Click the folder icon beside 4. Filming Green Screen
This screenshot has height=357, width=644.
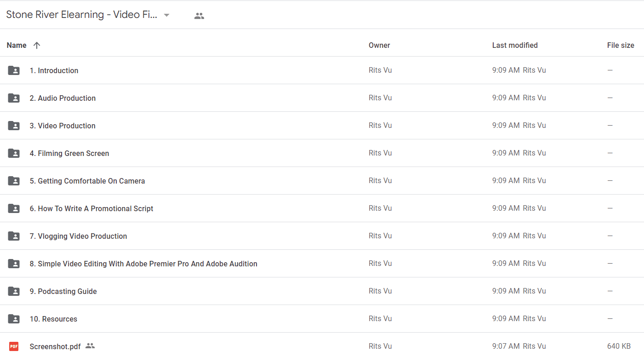[x=14, y=153]
